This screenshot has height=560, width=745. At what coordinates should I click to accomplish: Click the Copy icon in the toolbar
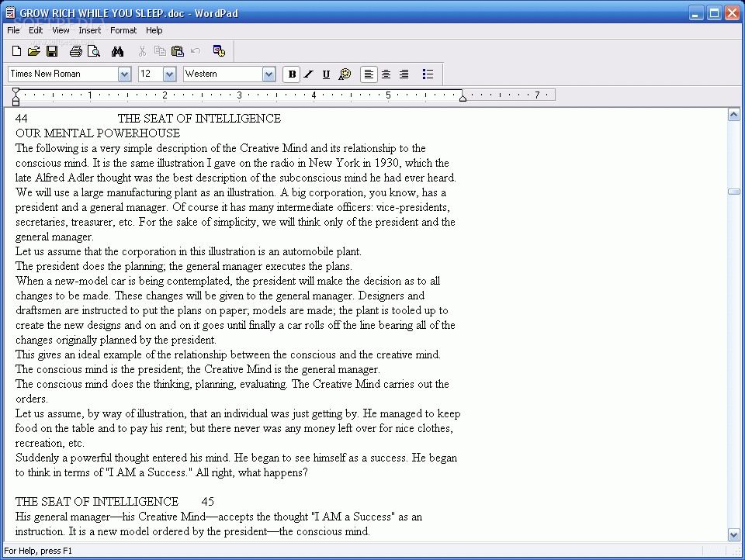(x=160, y=51)
